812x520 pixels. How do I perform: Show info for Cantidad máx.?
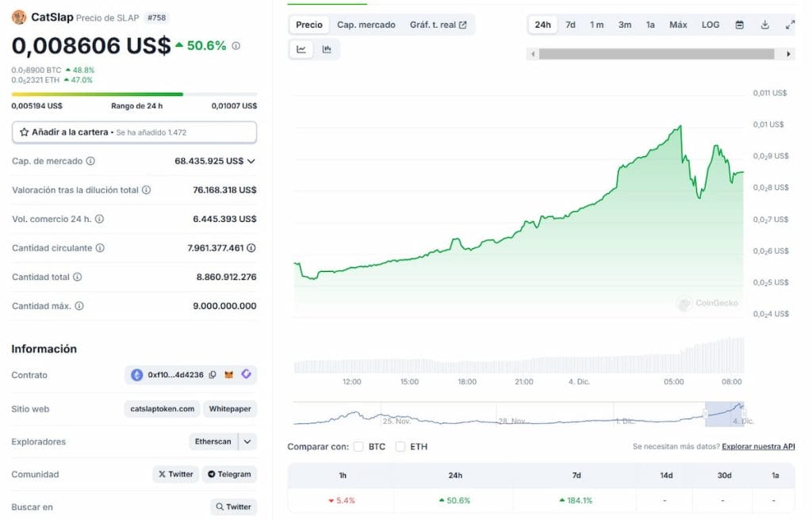[79, 306]
